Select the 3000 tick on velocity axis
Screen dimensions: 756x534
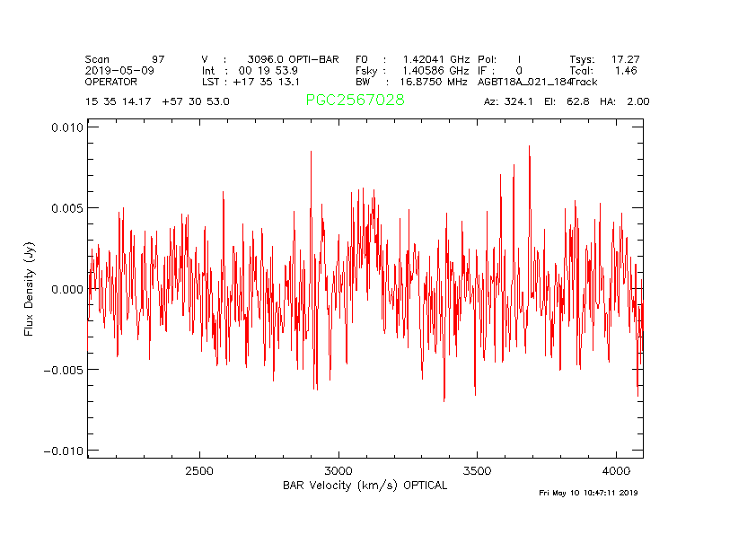pos(338,471)
